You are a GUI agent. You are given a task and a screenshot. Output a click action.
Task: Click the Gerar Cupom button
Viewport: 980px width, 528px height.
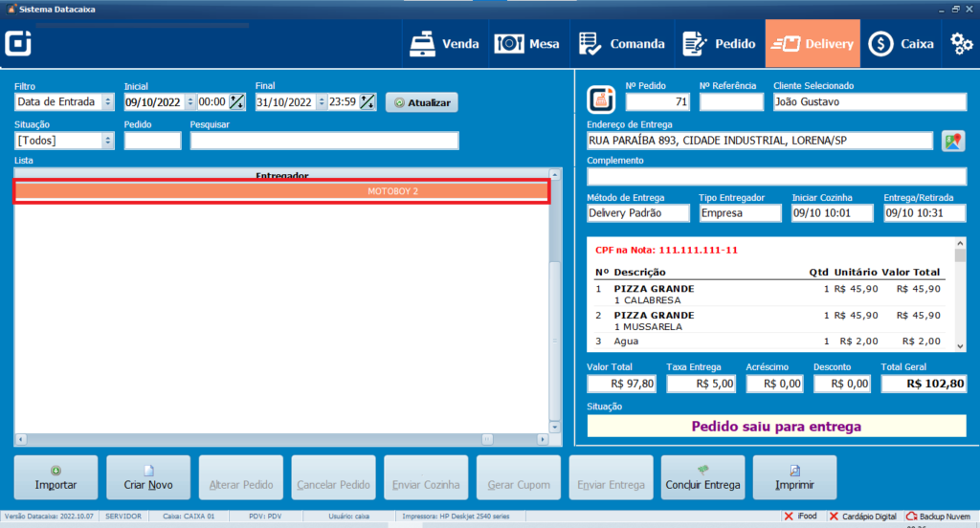(518, 477)
